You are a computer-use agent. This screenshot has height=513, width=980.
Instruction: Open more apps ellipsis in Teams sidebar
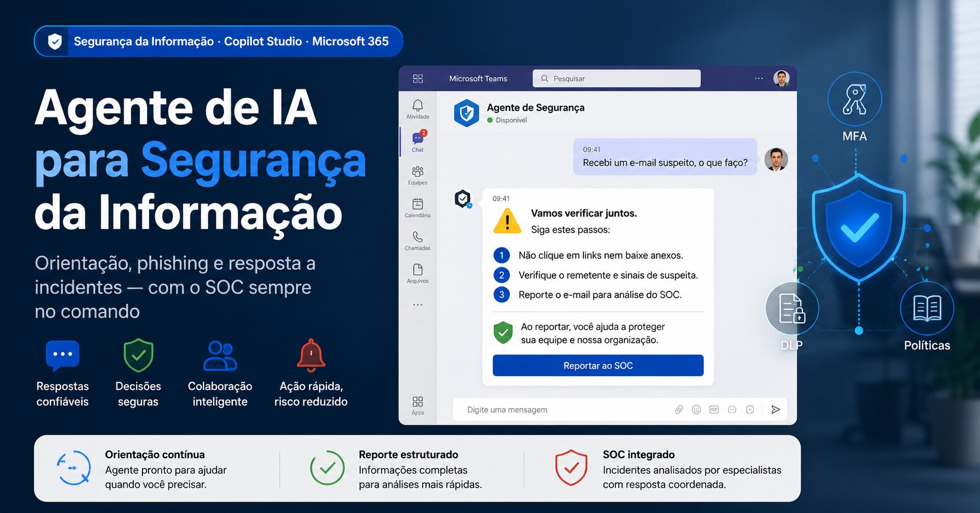(x=418, y=305)
